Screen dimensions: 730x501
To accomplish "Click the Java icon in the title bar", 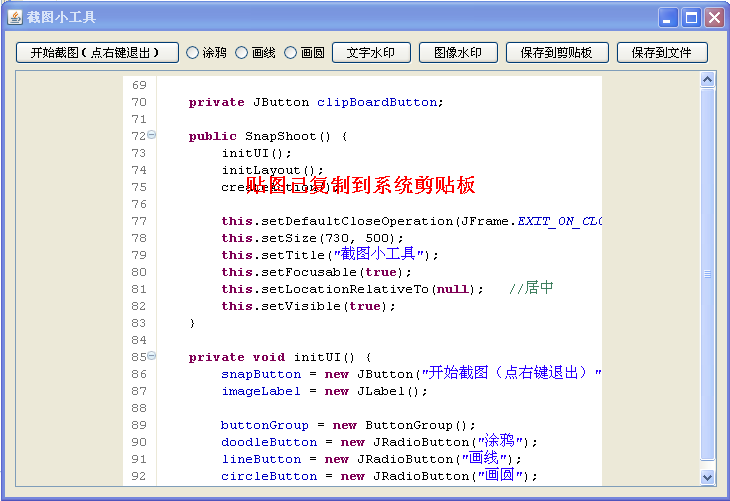I will (x=15, y=17).
